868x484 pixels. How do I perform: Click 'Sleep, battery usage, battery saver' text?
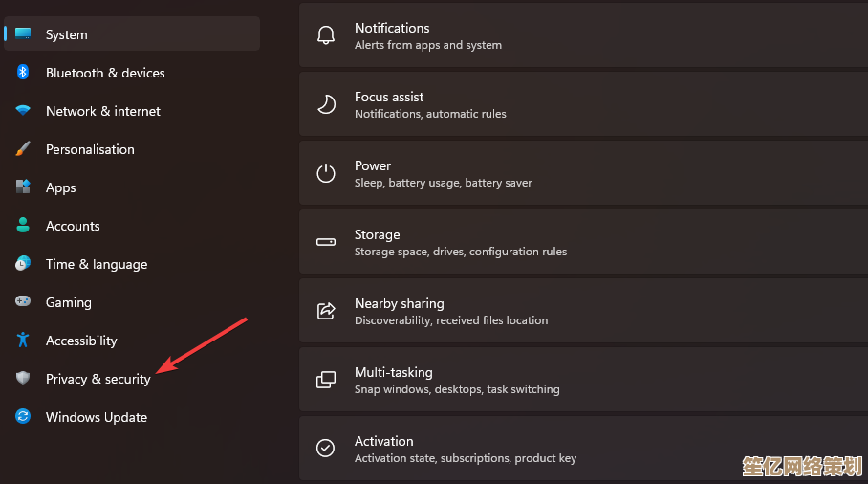(x=443, y=183)
